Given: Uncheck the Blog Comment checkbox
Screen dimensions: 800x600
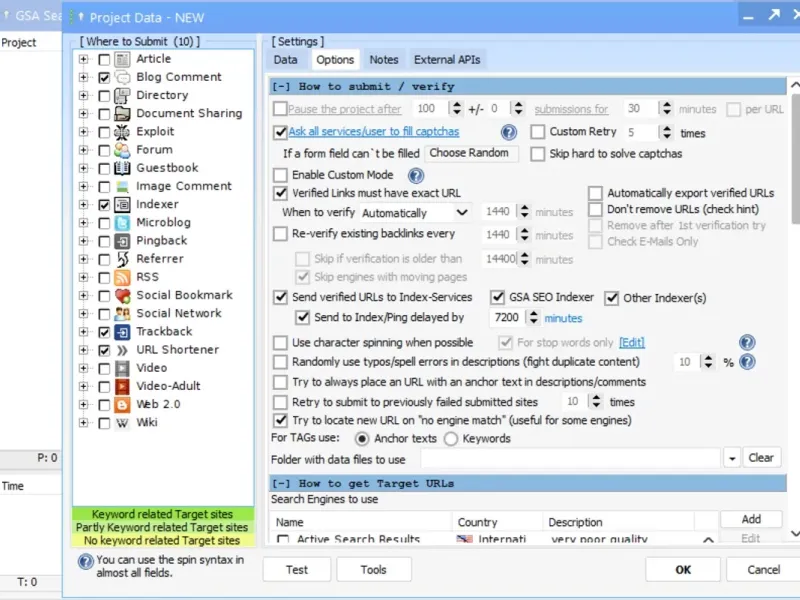Looking at the screenshot, I should point(104,78).
